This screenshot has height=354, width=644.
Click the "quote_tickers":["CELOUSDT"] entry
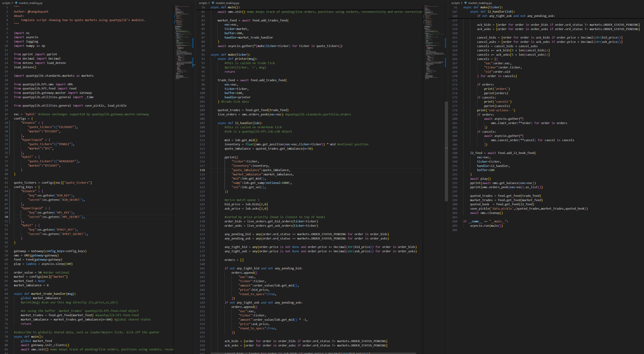click(53, 127)
